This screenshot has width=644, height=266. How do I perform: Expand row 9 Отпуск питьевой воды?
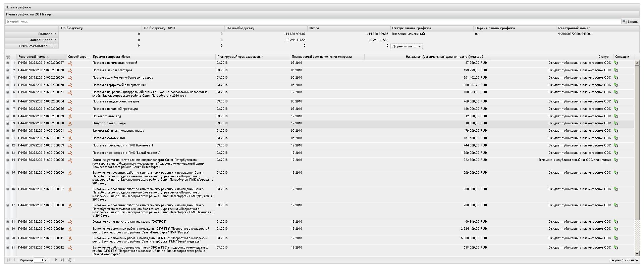[x=8, y=123]
